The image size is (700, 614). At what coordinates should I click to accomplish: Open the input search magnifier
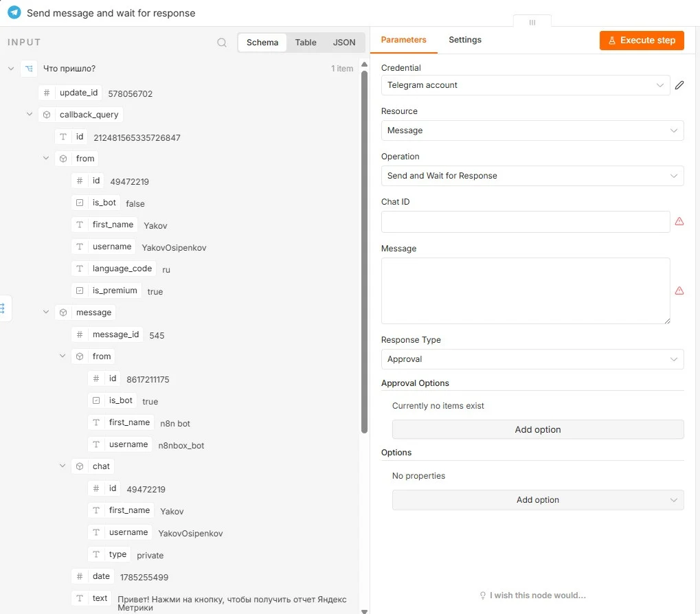pos(222,43)
